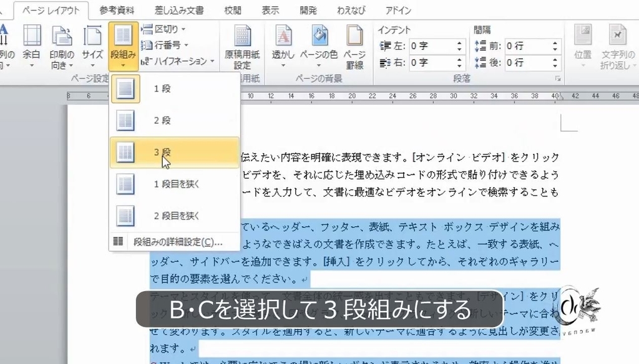Decrease right indent 右 with down arrow
639x364 pixels.
tap(459, 66)
